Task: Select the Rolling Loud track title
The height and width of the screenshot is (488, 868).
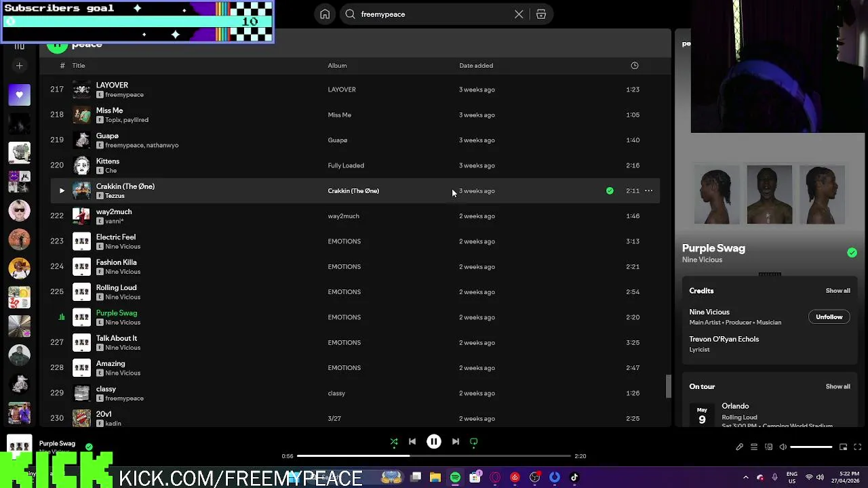Action: [x=117, y=287]
